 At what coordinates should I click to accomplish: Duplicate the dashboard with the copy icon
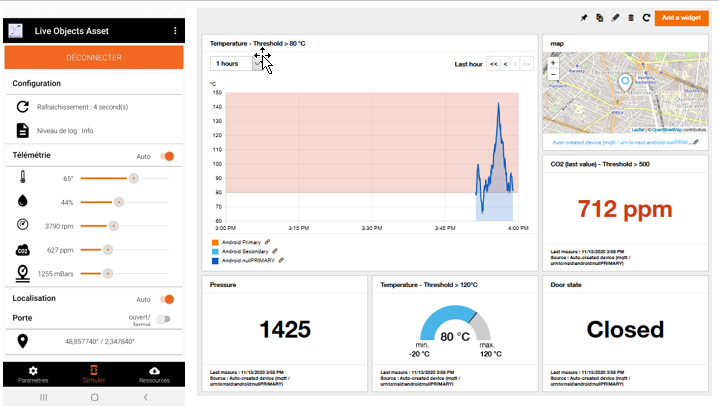(599, 18)
